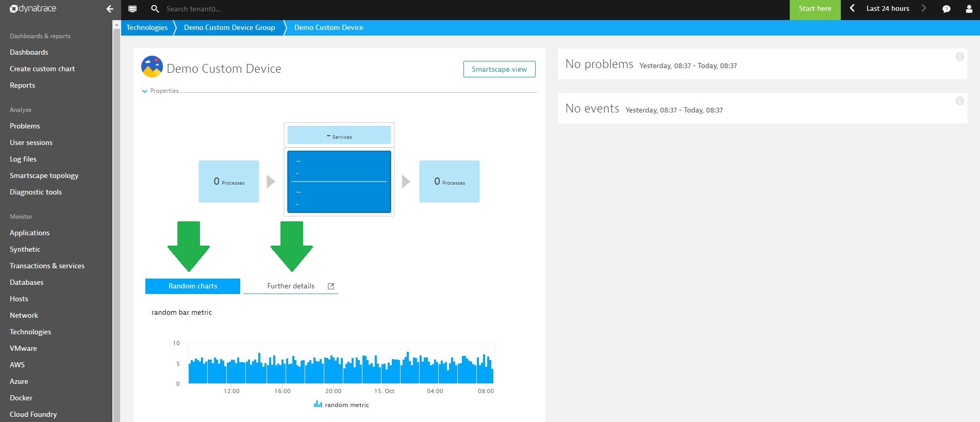This screenshot has height=422, width=980.
Task: Open Applications in the sidebar
Action: click(30, 233)
